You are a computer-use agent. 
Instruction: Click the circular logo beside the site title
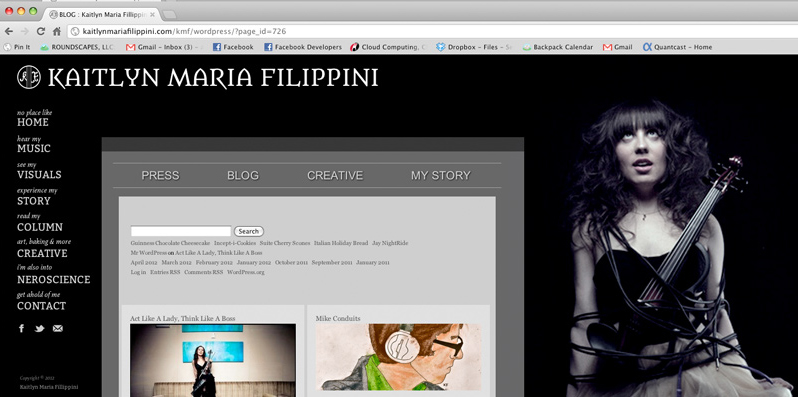pyautogui.click(x=29, y=77)
